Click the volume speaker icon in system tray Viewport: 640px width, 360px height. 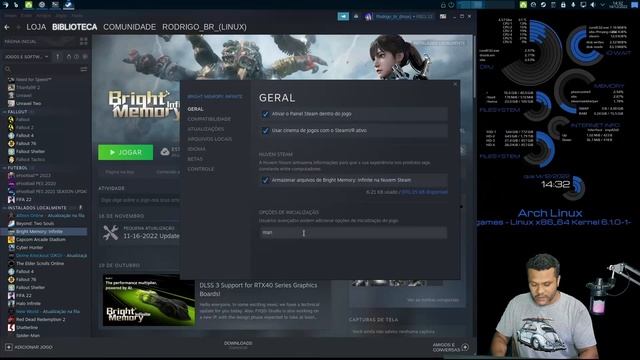593,4
